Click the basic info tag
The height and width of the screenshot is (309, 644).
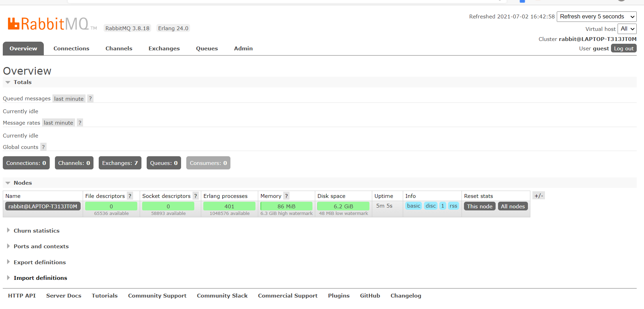pyautogui.click(x=414, y=206)
